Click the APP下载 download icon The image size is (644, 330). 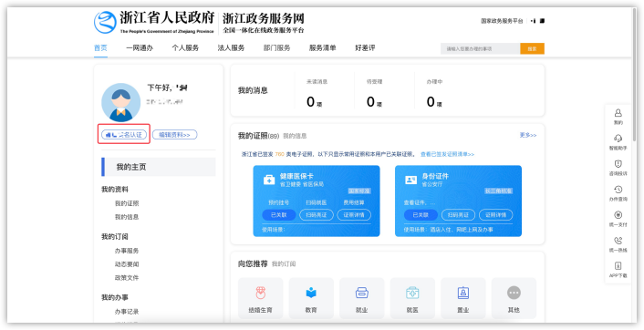[x=618, y=266]
